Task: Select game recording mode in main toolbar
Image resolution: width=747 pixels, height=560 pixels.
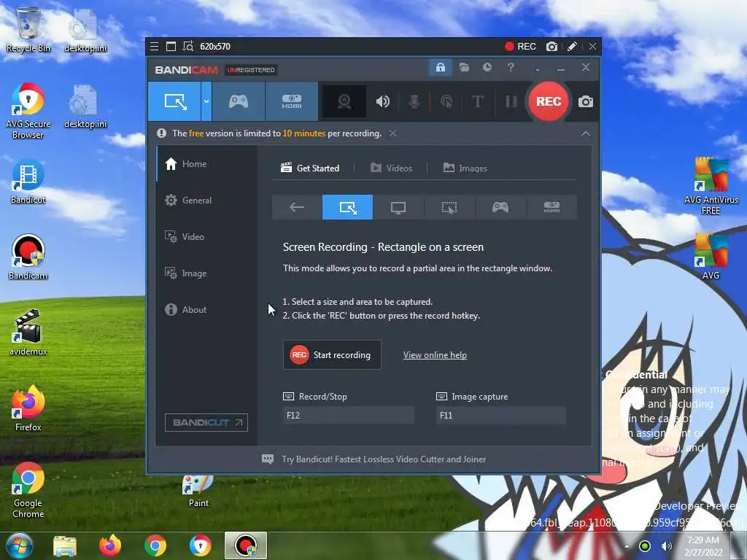Action: click(239, 101)
